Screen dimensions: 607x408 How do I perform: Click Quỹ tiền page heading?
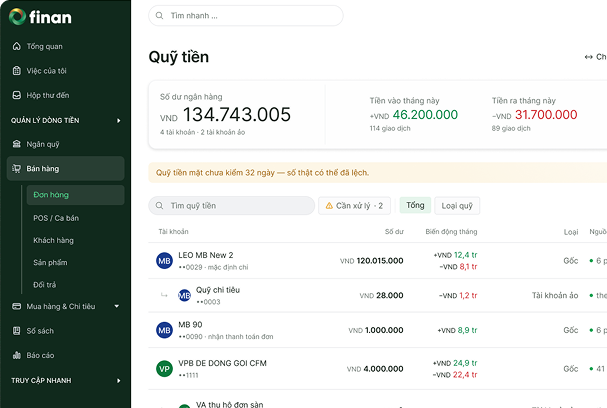tap(179, 57)
